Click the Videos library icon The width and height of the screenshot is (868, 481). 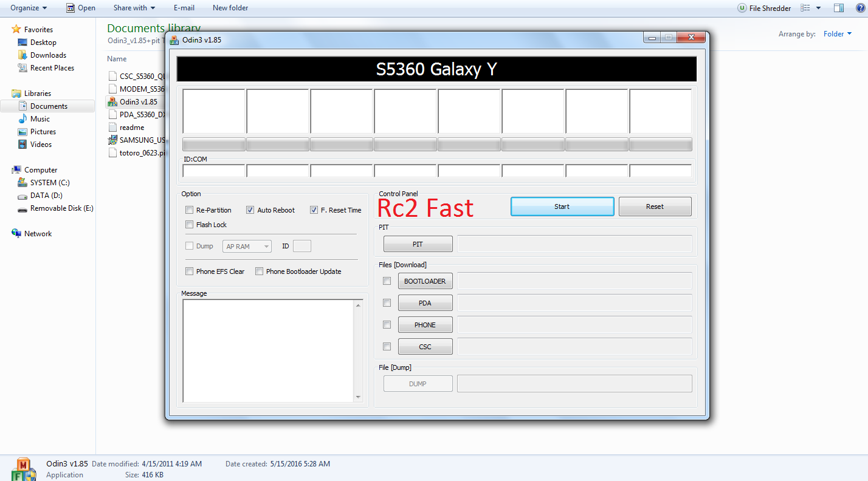pyautogui.click(x=22, y=145)
